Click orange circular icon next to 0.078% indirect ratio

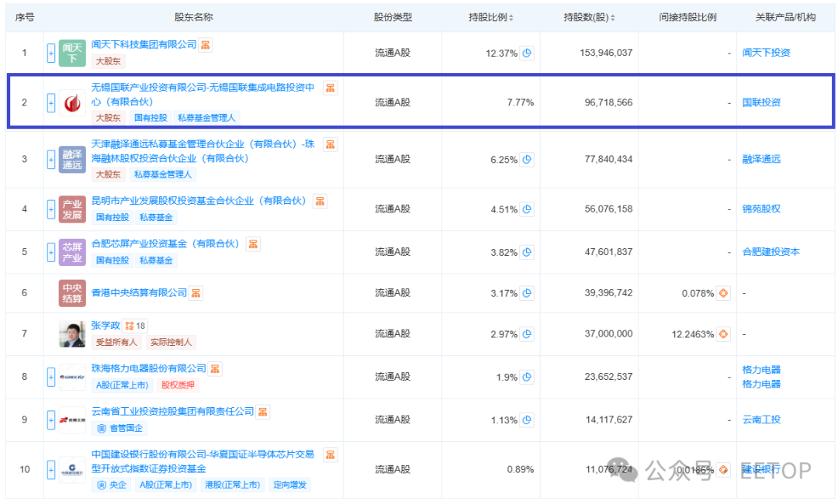[x=722, y=293]
